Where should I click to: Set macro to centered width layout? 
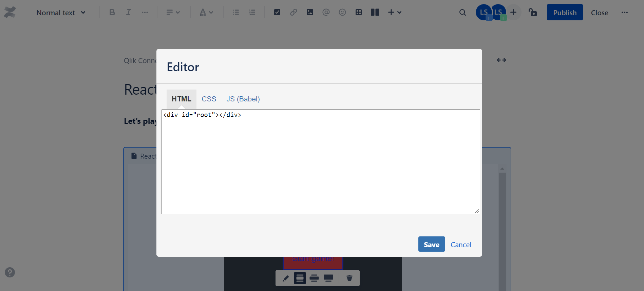[x=300, y=278]
